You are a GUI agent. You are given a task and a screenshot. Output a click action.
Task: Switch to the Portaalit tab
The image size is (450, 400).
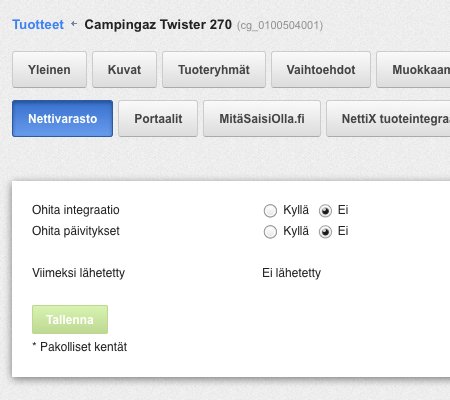158,119
